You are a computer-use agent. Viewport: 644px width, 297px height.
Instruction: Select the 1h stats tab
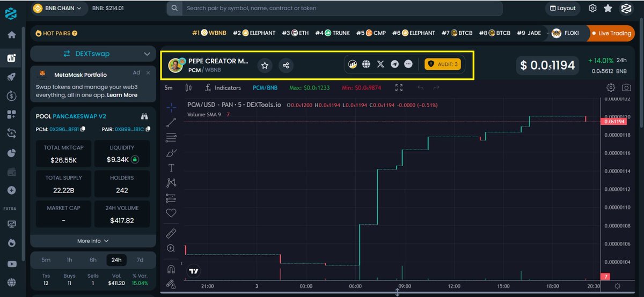click(x=70, y=260)
